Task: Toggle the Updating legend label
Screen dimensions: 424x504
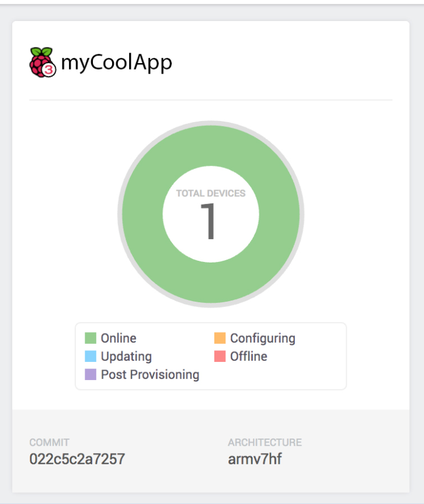Action: tap(126, 356)
